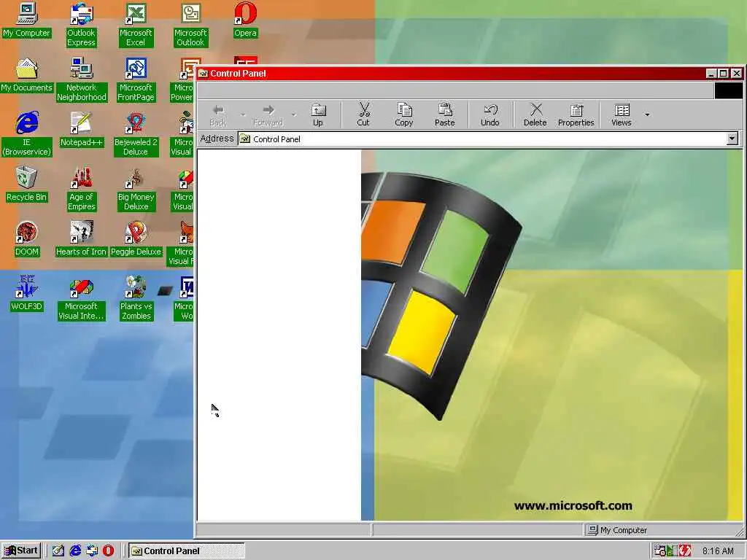Click the Cut scissors toolbar button
This screenshot has width=747, height=560.
(x=363, y=114)
